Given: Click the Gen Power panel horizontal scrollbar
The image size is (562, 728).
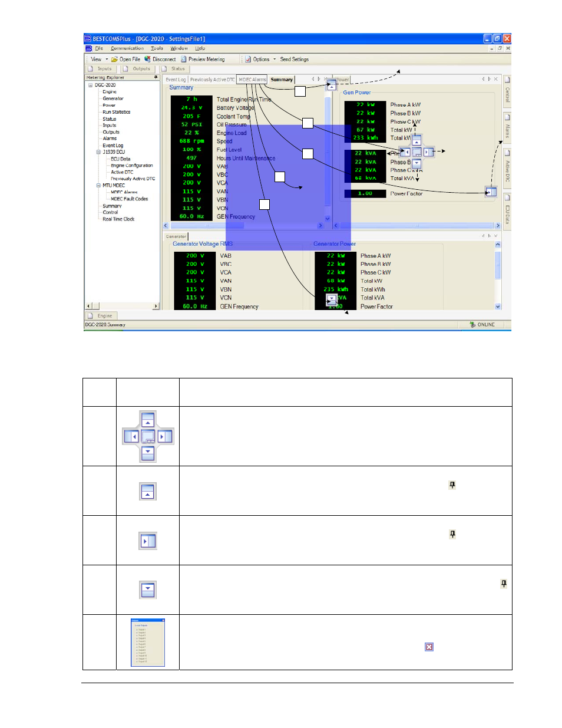Looking at the screenshot, I should 417,226.
